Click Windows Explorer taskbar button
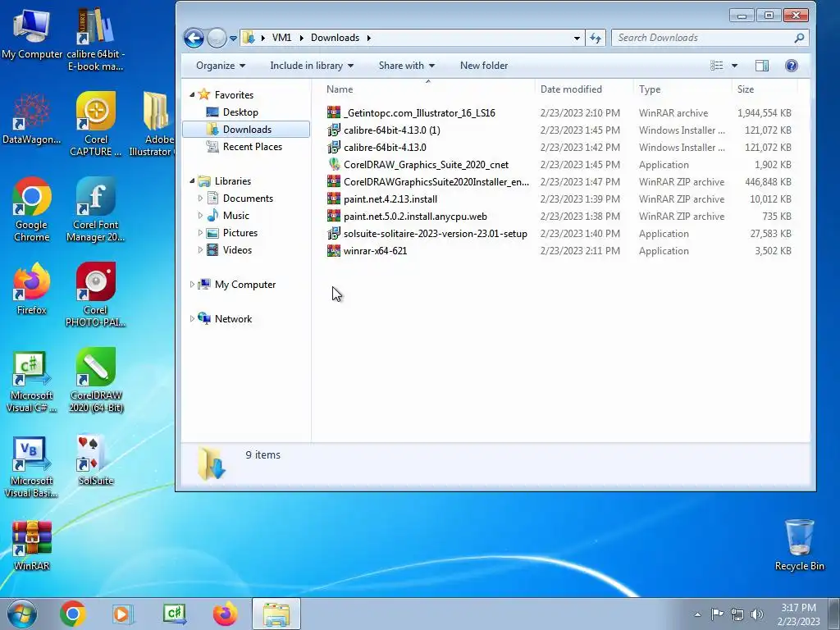 (x=276, y=614)
